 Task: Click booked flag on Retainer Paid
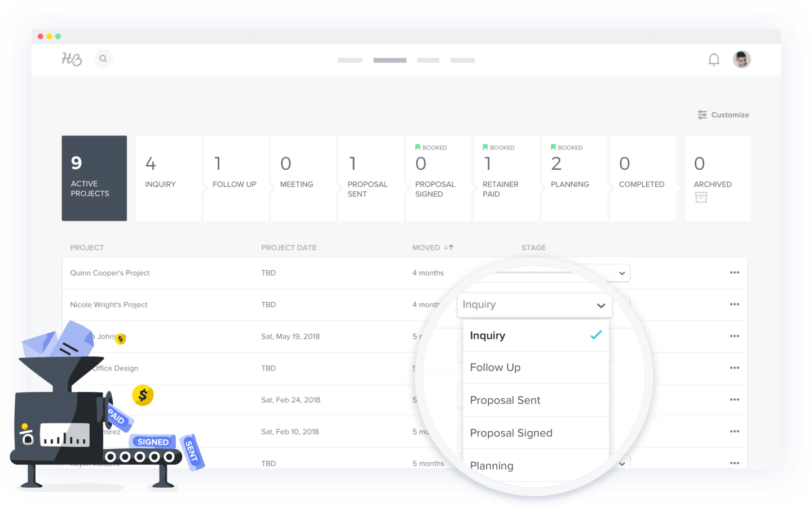click(x=485, y=147)
